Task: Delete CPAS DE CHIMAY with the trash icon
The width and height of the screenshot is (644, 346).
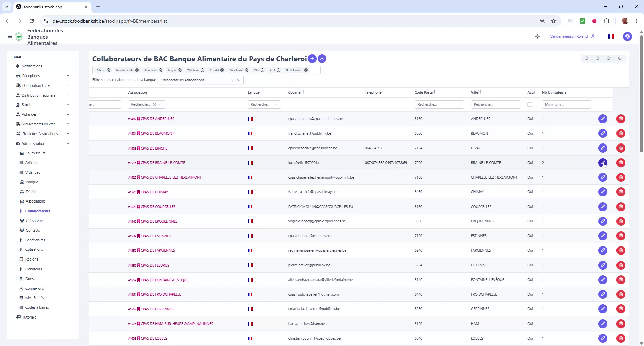Action: [621, 192]
